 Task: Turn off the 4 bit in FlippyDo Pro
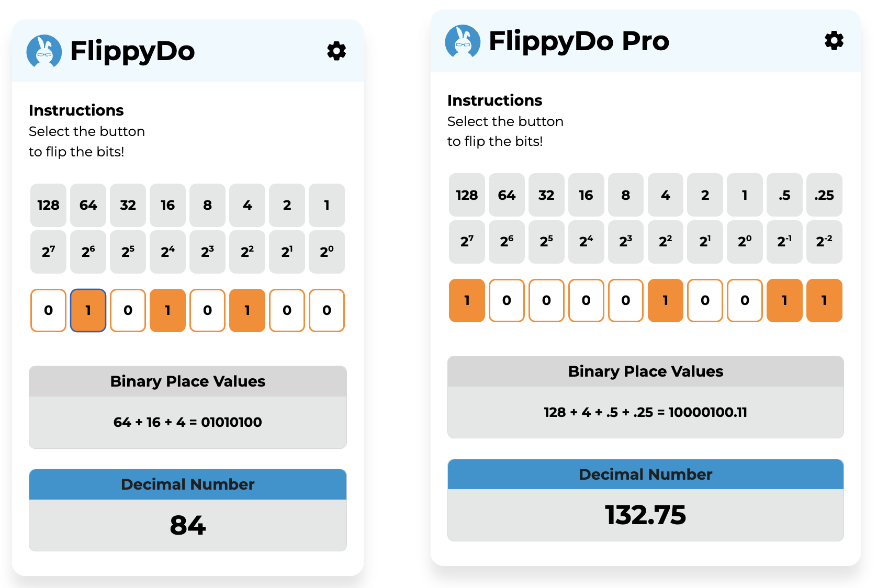665,300
